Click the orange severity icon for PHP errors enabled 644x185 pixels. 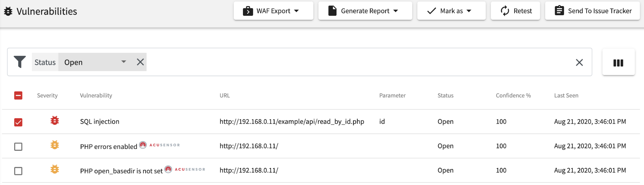point(55,145)
